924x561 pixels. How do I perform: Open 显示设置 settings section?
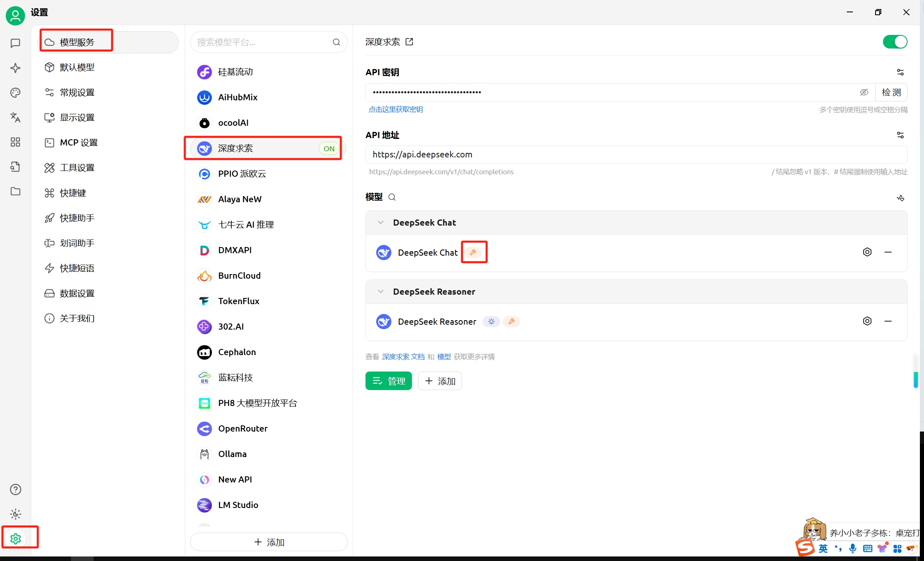click(108, 118)
